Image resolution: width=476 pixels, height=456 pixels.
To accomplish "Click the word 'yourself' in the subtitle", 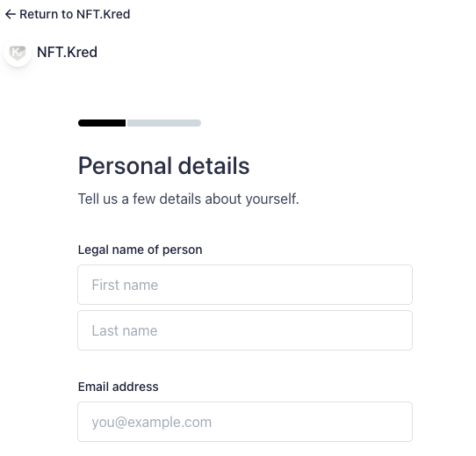I will point(272,199).
